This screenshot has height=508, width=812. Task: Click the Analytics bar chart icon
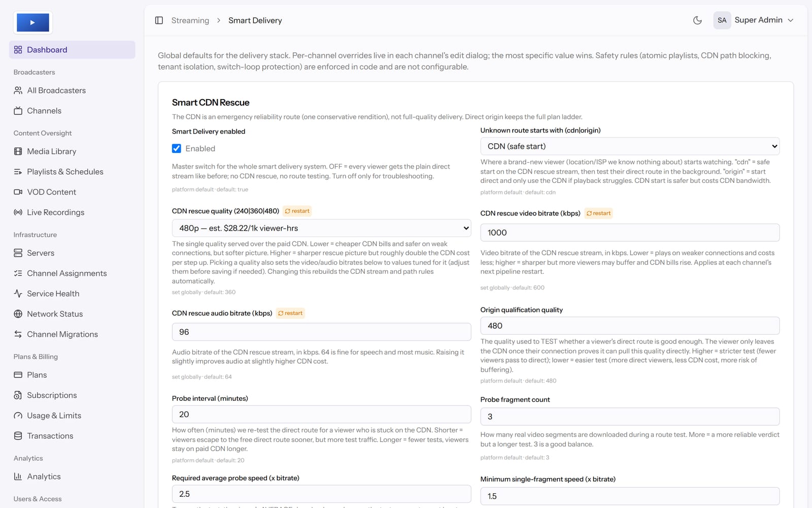coord(18,477)
